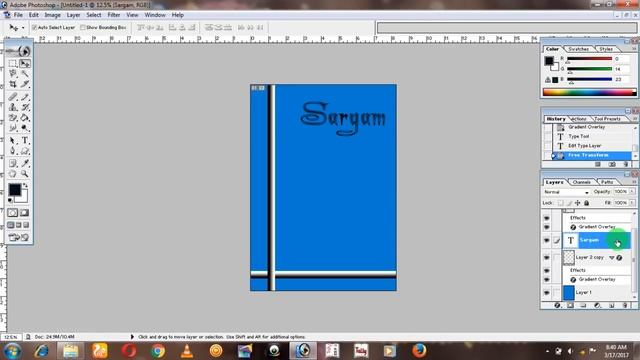
Task: Select the Clone Stamp tool
Action: 13,107
